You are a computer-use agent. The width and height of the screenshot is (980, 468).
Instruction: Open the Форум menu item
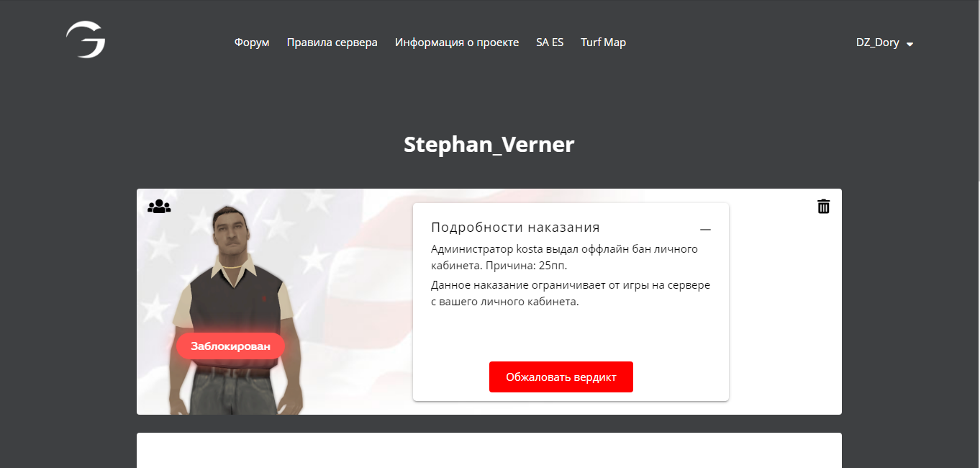(x=252, y=42)
